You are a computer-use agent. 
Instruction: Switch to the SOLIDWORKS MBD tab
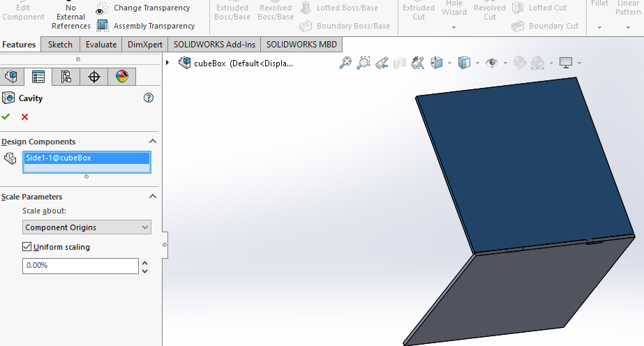pos(301,45)
